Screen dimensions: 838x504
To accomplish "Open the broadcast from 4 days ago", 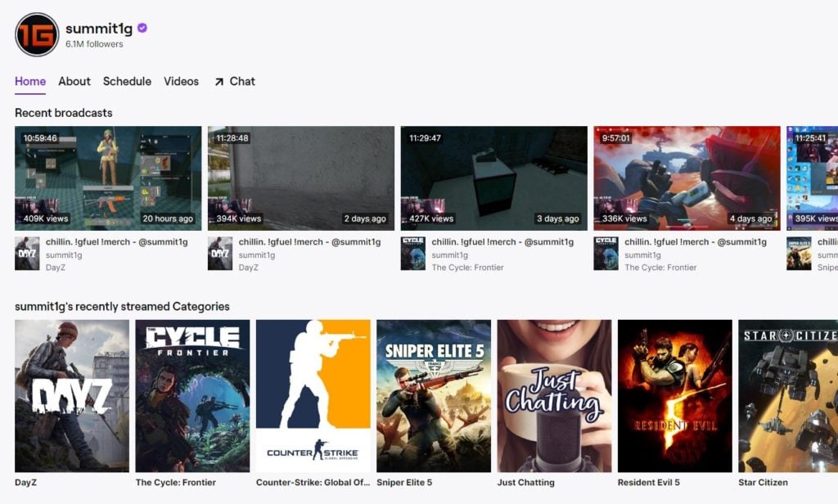I will coord(687,178).
